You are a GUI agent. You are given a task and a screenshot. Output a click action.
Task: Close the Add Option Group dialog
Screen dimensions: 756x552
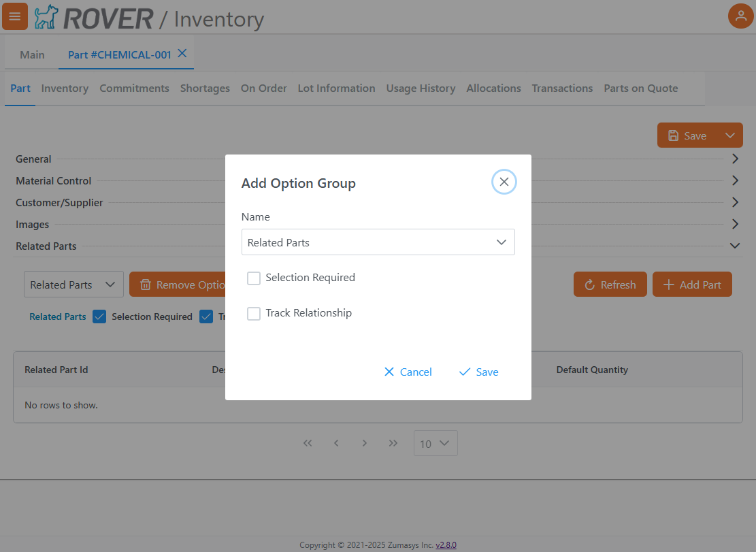coord(504,182)
